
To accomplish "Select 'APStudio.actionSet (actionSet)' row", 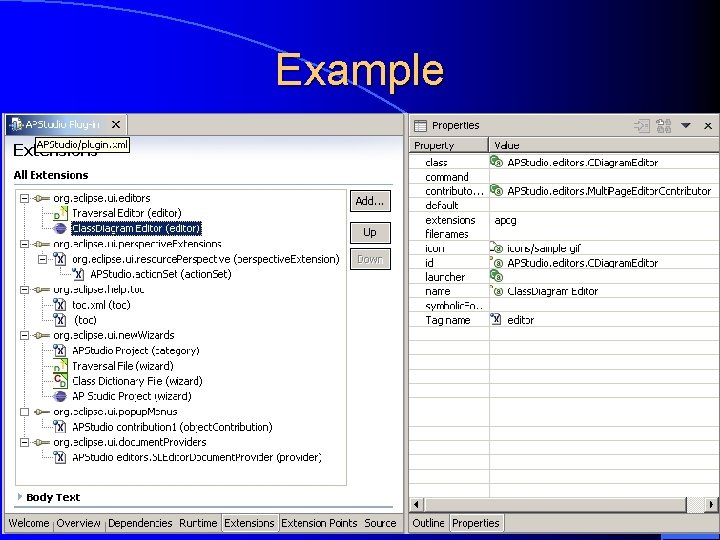I will [161, 274].
